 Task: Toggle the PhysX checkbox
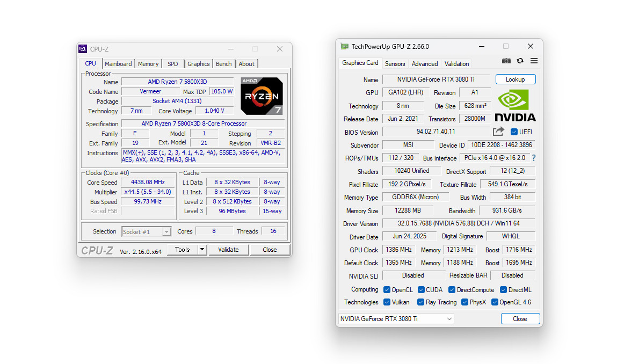pyautogui.click(x=464, y=302)
